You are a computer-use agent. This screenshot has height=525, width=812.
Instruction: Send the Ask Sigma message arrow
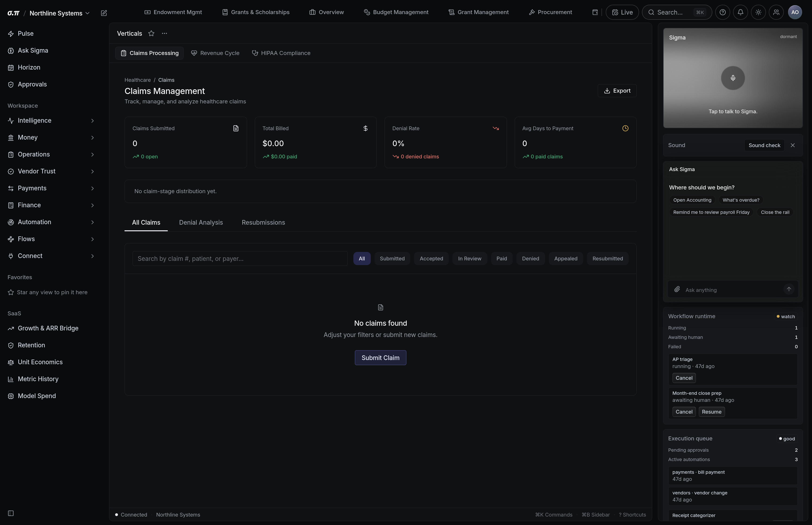point(789,289)
